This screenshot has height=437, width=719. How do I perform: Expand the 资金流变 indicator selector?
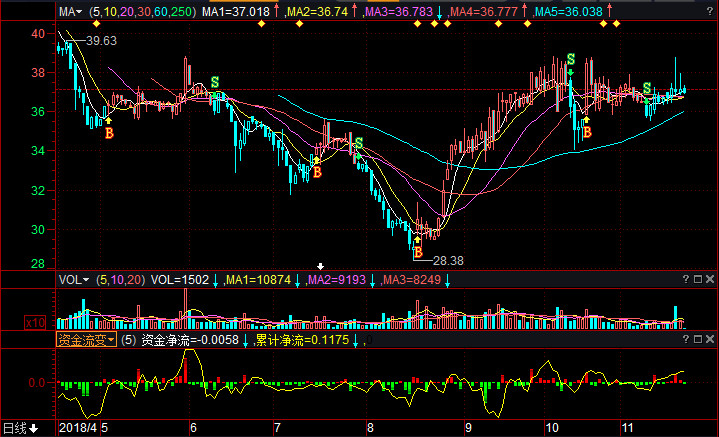coord(86,340)
